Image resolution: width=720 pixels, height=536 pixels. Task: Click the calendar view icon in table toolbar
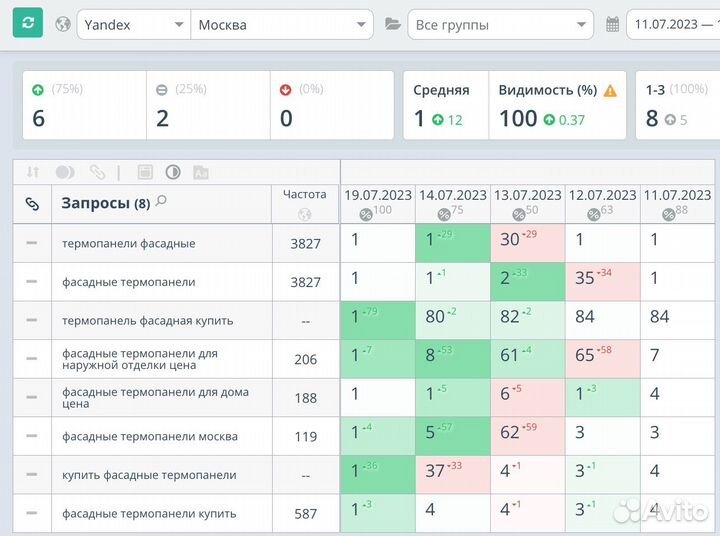145,172
